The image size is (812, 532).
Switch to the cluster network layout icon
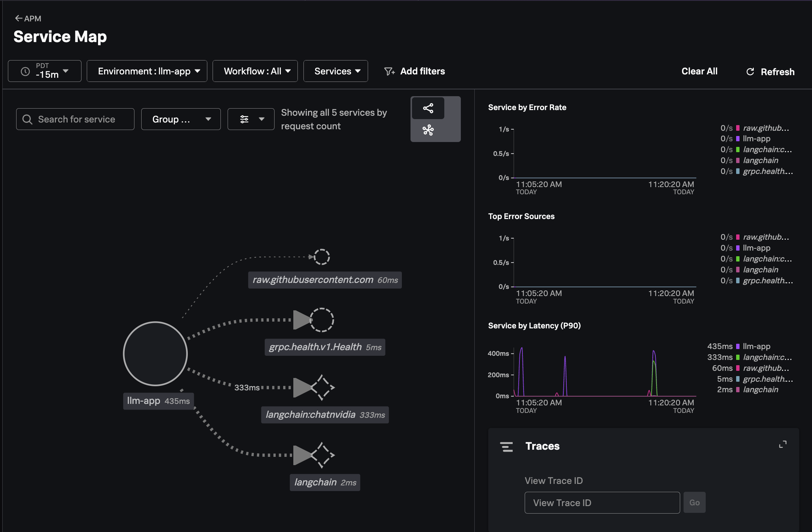(x=428, y=130)
